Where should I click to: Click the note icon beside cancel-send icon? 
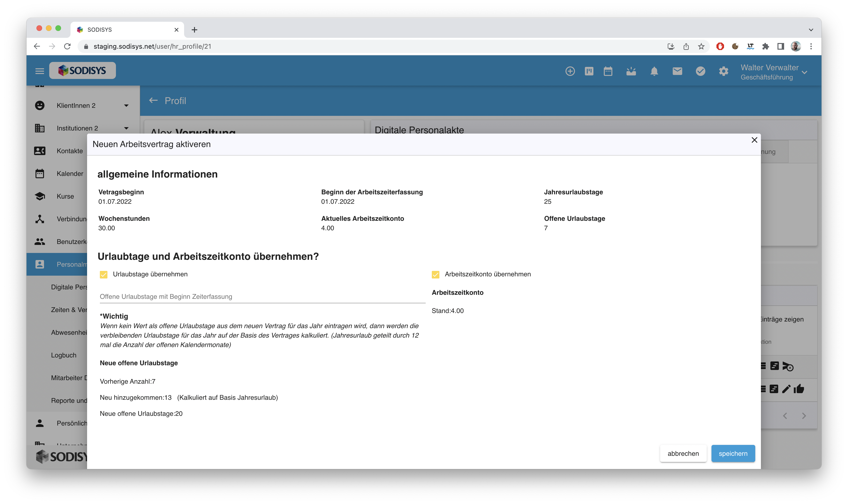click(775, 366)
